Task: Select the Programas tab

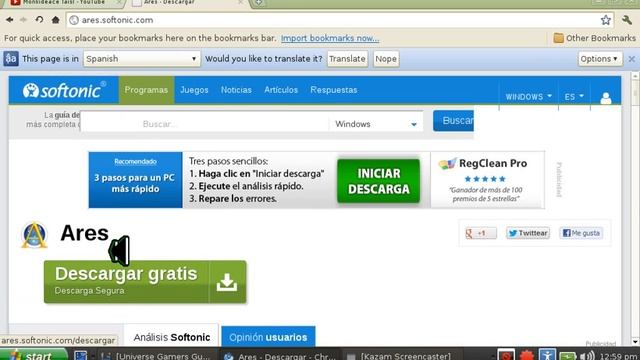Action: point(146,90)
